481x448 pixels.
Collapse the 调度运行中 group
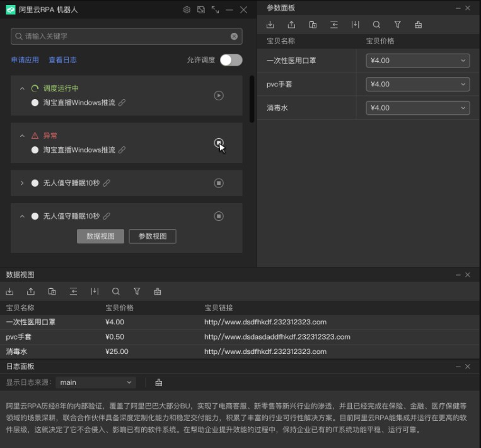pyautogui.click(x=22, y=88)
